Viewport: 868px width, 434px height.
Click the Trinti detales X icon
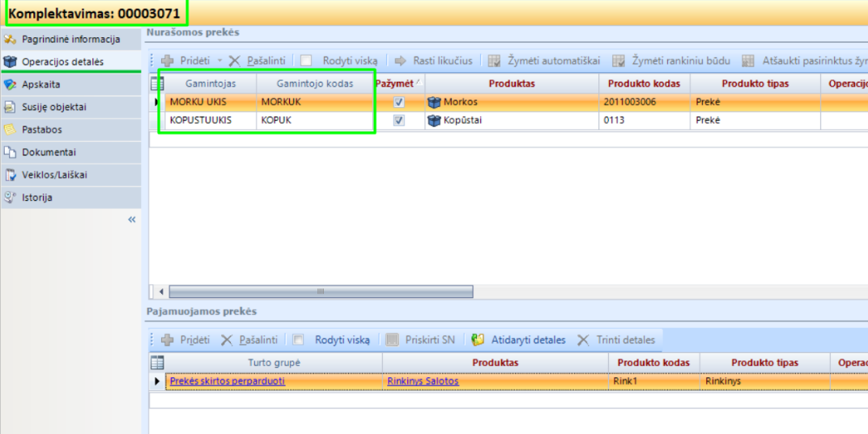coord(583,340)
